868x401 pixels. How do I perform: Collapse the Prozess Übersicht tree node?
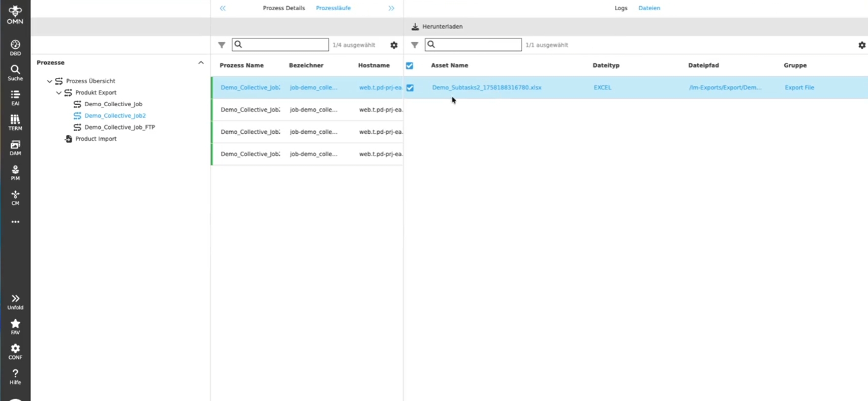[x=49, y=81]
